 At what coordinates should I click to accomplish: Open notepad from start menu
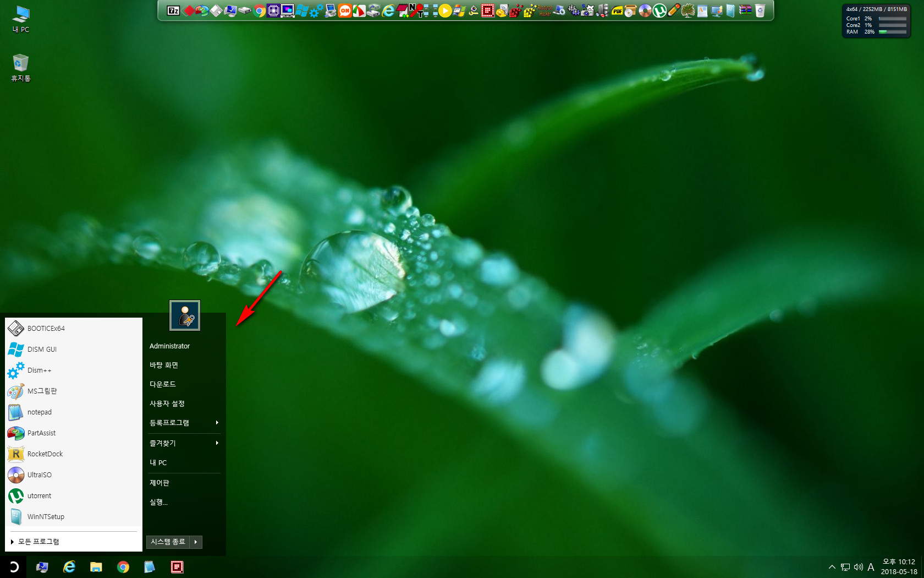[x=73, y=412]
